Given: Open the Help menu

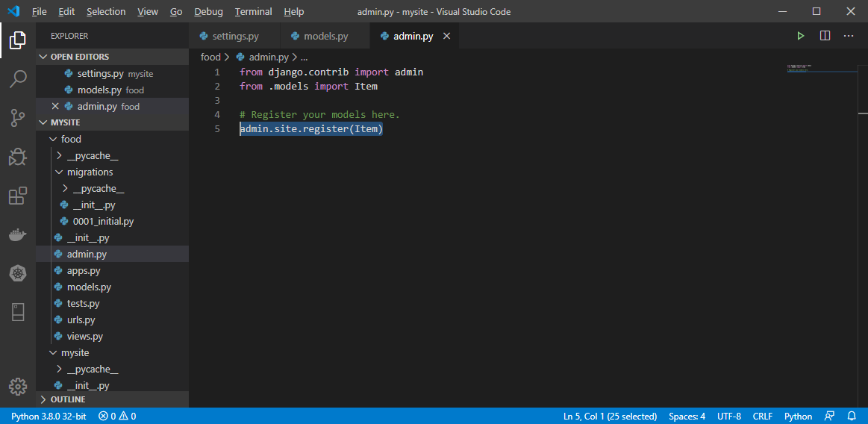Looking at the screenshot, I should pos(293,12).
